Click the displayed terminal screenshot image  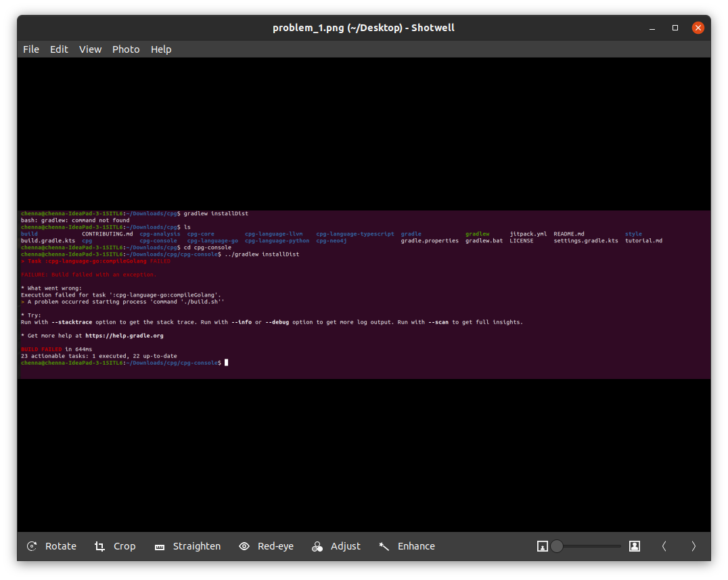[x=364, y=294]
